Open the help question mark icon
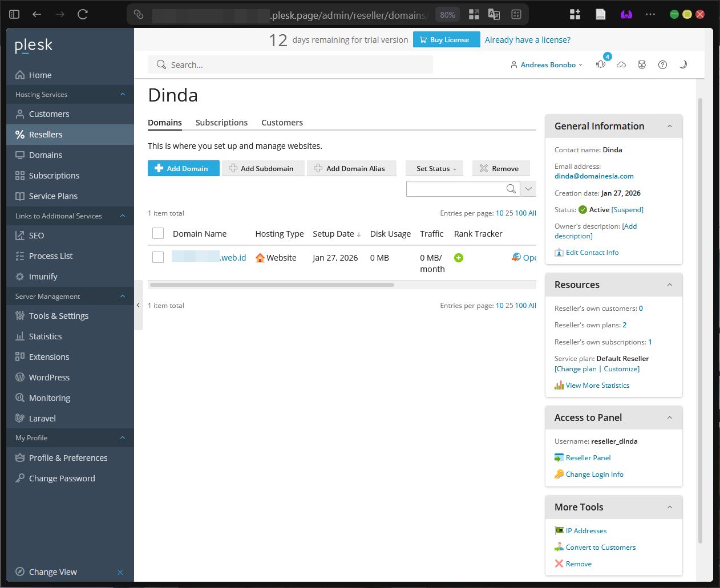 tap(662, 64)
